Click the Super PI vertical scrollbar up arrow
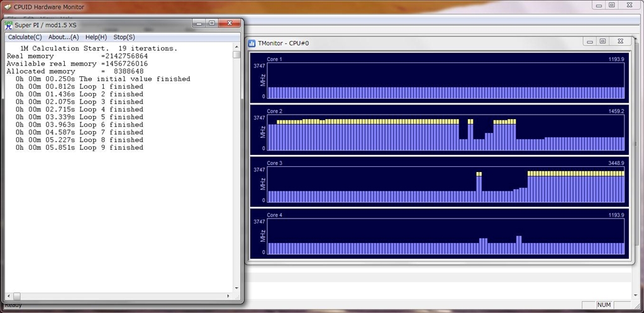This screenshot has height=313, width=644. click(236, 46)
